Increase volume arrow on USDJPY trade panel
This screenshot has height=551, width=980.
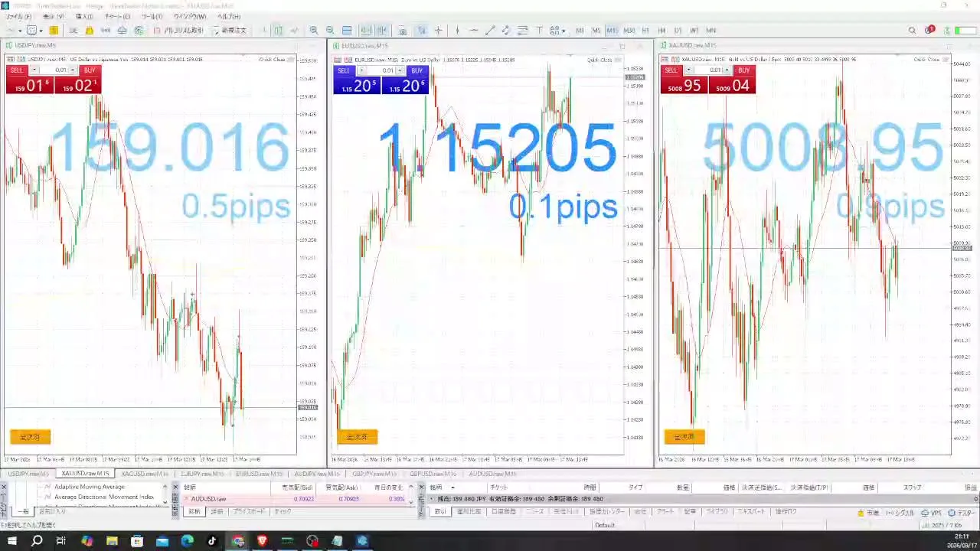(x=72, y=70)
